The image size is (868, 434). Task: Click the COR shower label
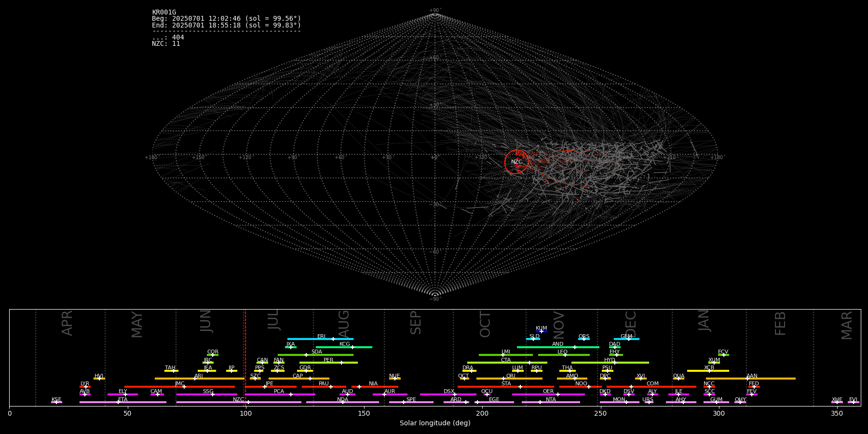[213, 352]
